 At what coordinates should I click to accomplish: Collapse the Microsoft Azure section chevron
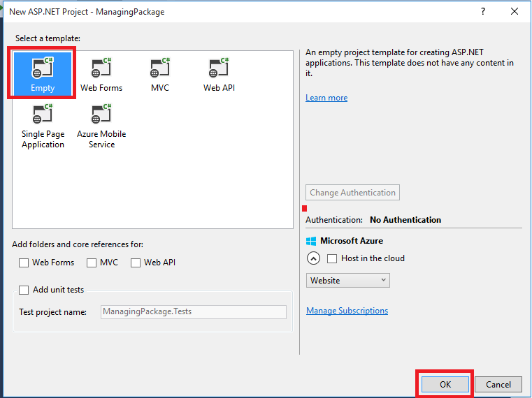[x=313, y=258]
